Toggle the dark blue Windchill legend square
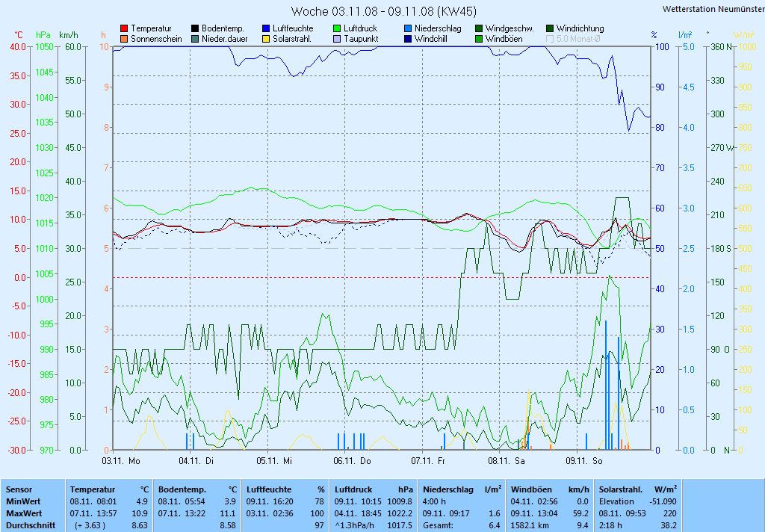 (x=408, y=39)
